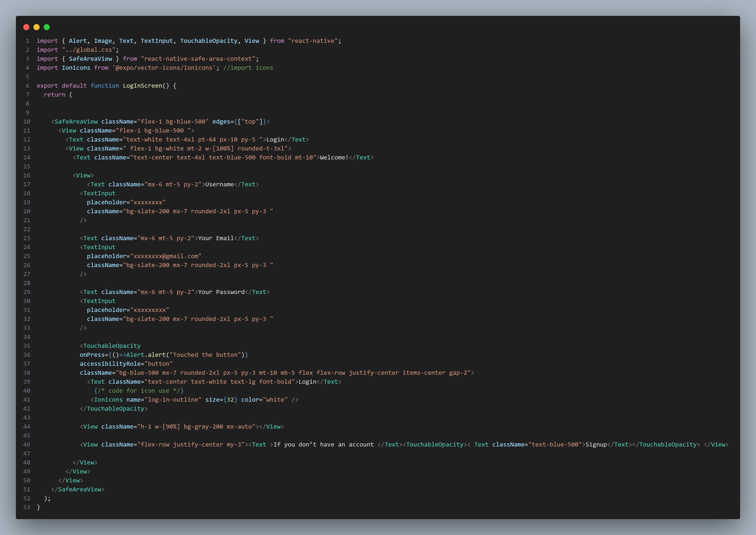Click on the LogInScreen function name
756x535 pixels.
point(142,86)
